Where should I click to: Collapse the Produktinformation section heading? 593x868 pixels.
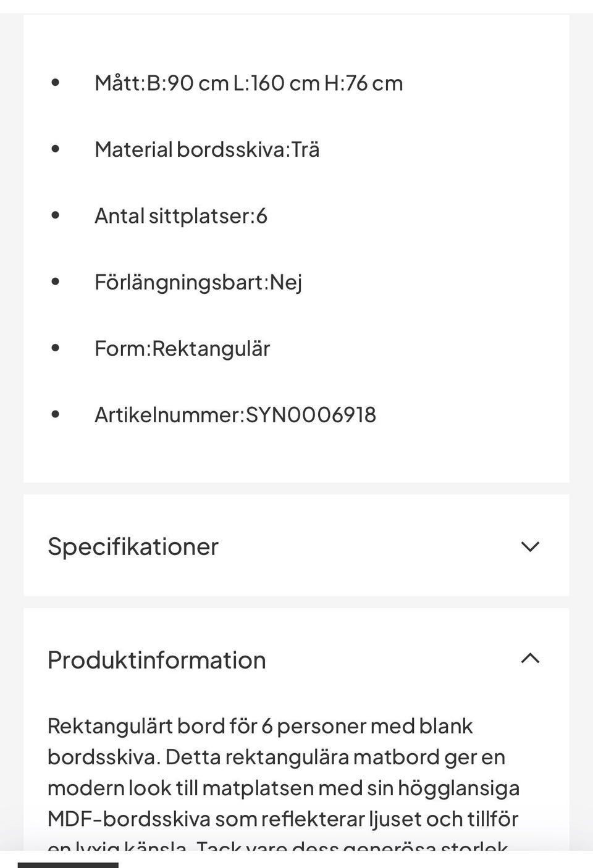coord(157,660)
